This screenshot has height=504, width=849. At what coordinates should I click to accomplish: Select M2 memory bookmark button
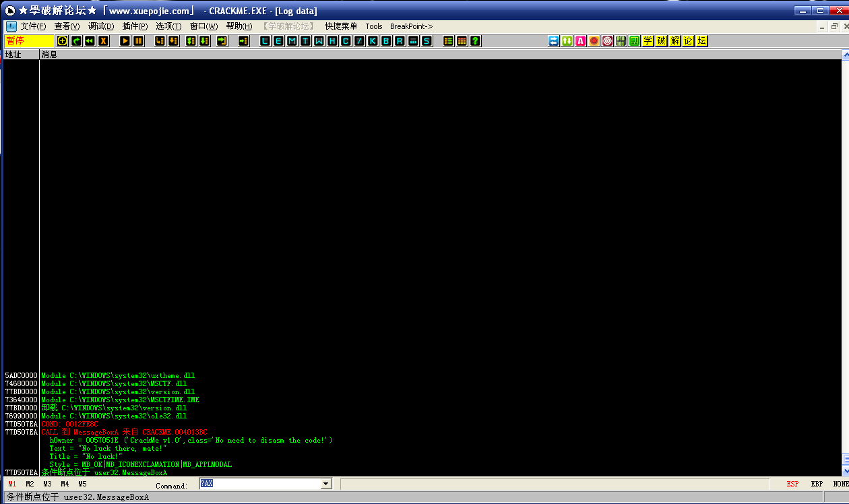coord(30,484)
